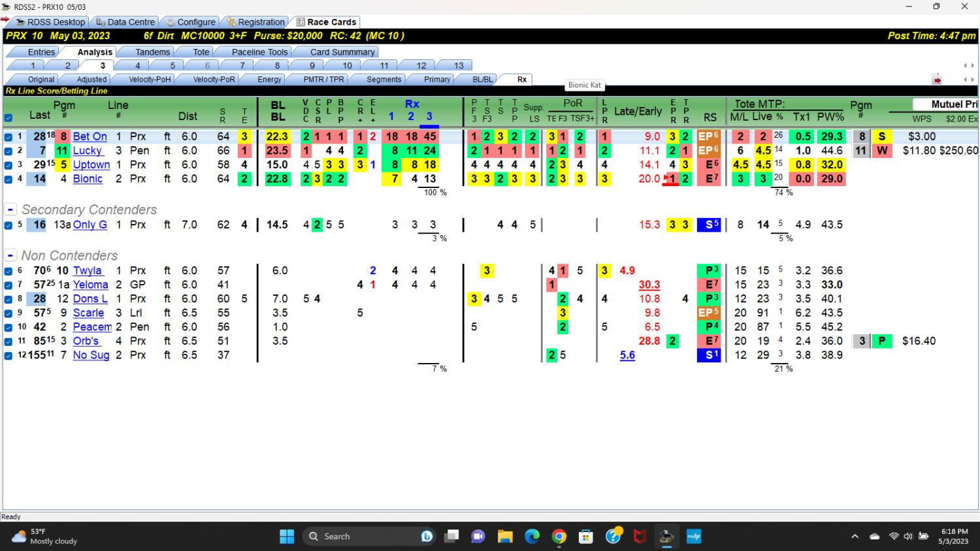Toggle checkbox for No Sug row

pyautogui.click(x=8, y=356)
